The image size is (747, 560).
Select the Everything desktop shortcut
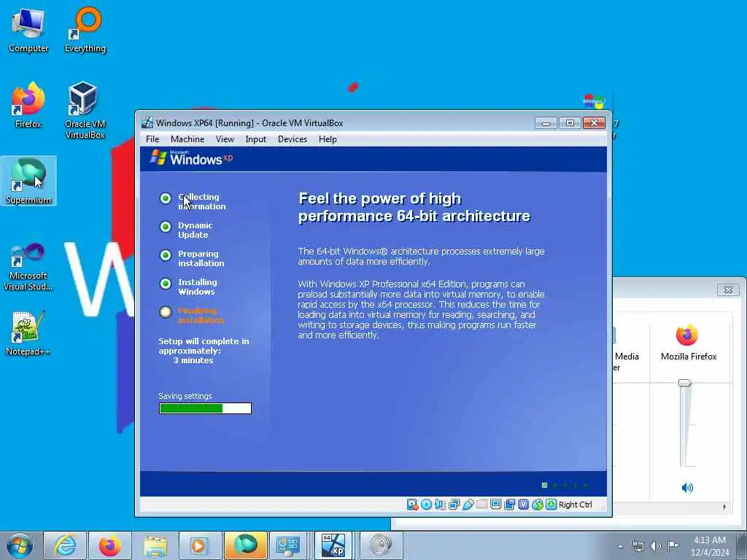click(x=85, y=30)
